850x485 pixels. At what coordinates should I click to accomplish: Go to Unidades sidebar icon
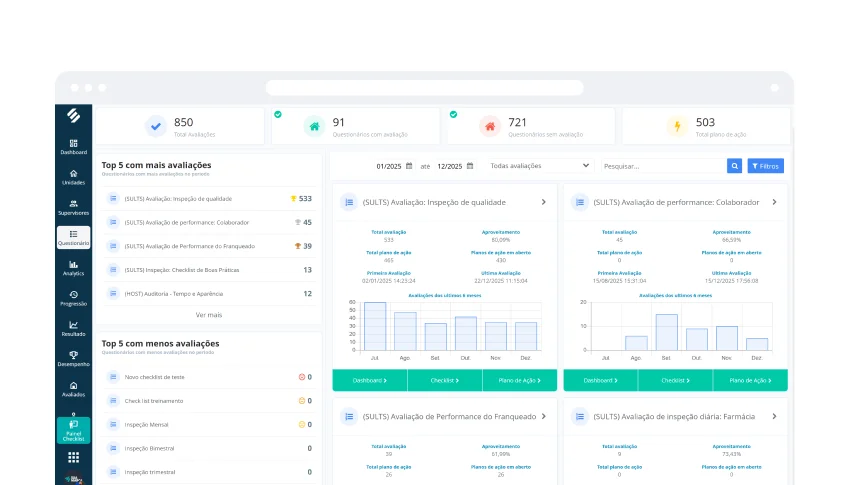(x=73, y=177)
